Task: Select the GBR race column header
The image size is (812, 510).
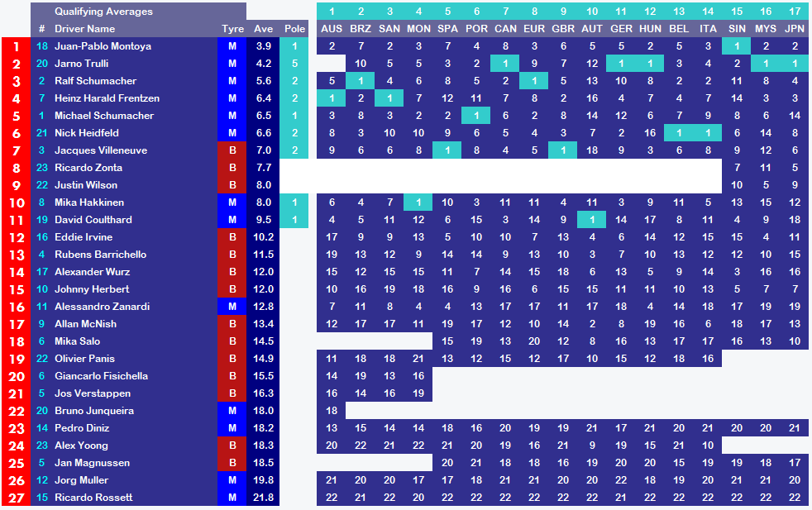Action: point(563,29)
